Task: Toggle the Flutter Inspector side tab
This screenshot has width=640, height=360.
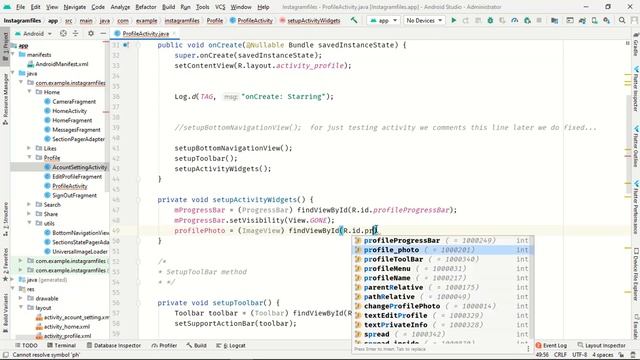Action: point(636,88)
